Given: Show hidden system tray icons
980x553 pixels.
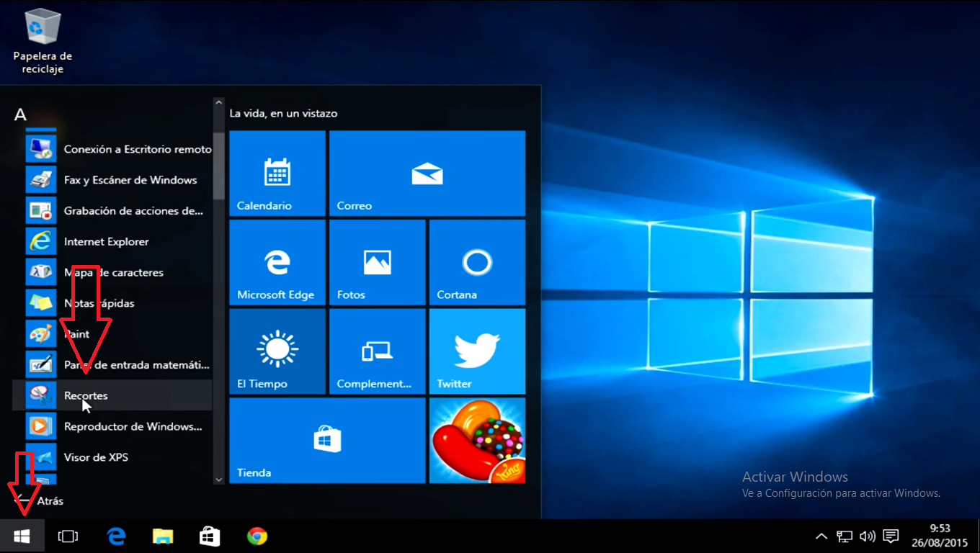Looking at the screenshot, I should [x=821, y=536].
